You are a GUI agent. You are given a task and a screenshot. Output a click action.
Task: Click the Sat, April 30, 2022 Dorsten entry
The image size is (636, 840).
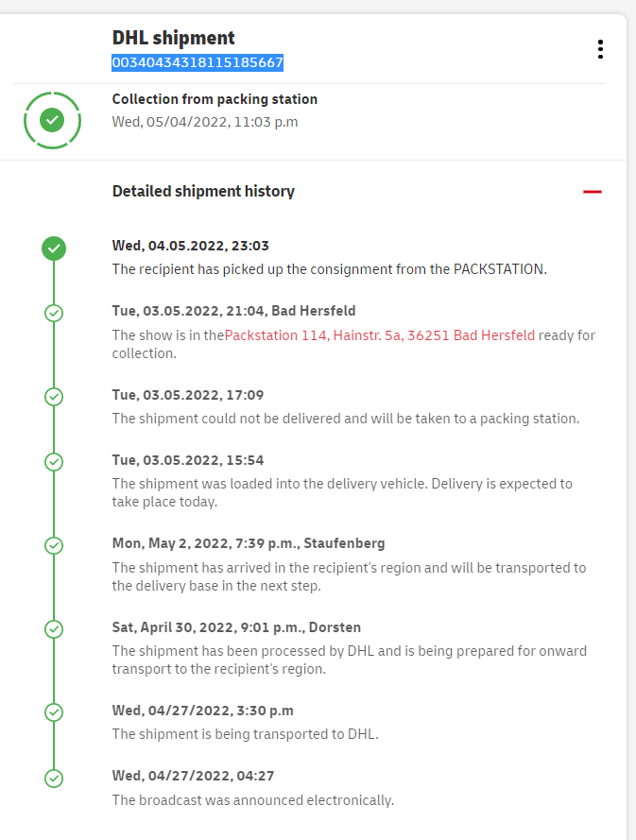[x=236, y=627]
